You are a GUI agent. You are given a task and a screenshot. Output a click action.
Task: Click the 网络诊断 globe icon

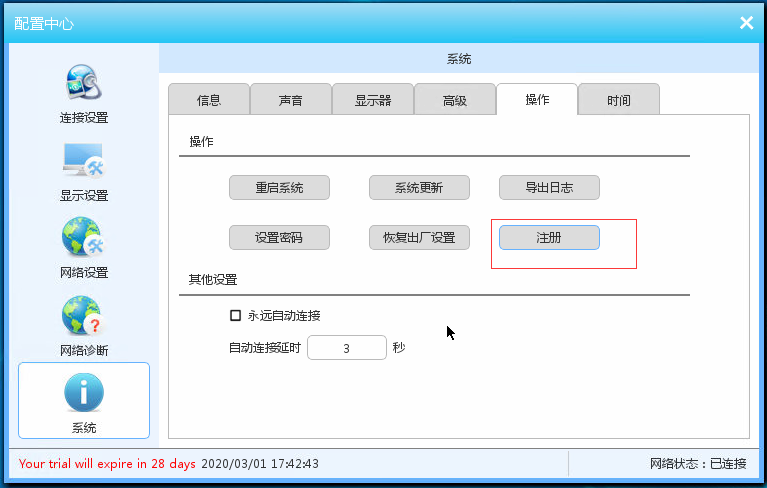(x=83, y=316)
